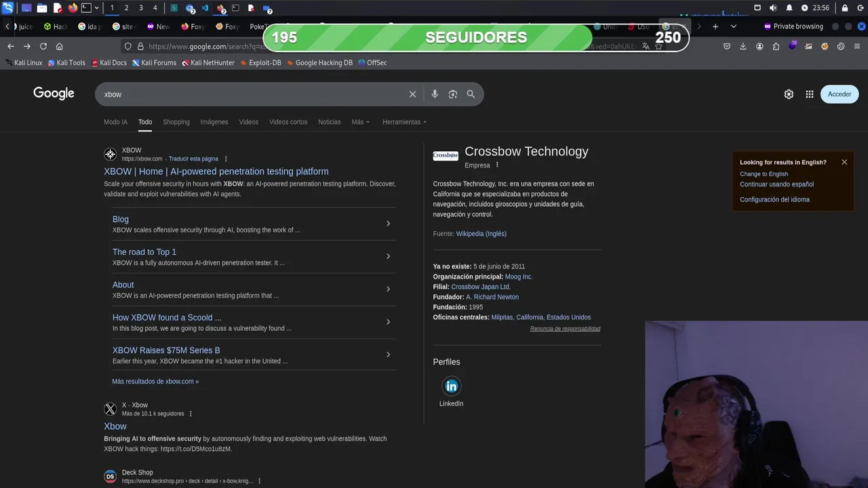Open Exploit-DB bookmark
This screenshot has height=488, width=868.
pyautogui.click(x=260, y=62)
